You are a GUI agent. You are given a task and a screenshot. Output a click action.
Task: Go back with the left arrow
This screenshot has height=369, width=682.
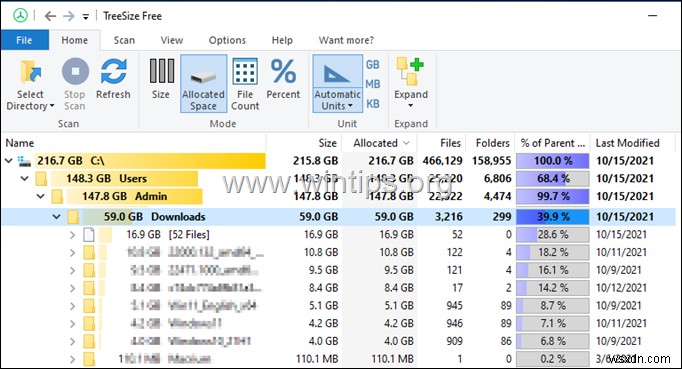pos(50,16)
